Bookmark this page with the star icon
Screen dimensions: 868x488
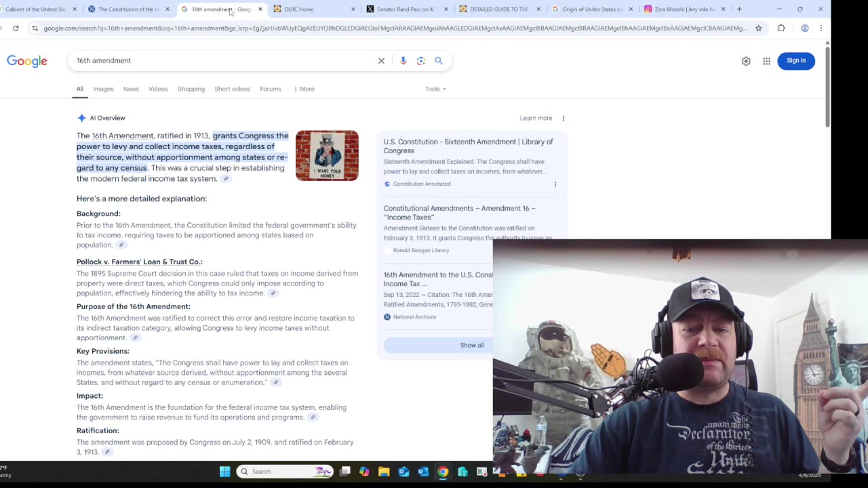pyautogui.click(x=758, y=28)
